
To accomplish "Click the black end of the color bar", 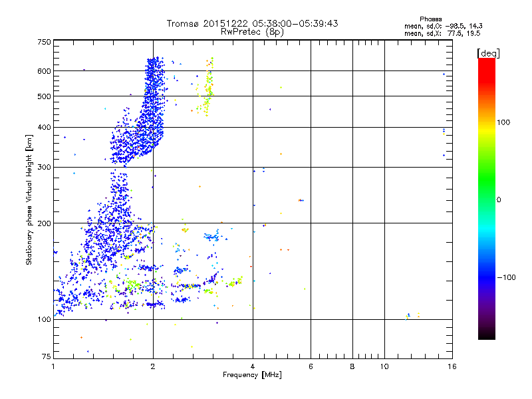I will tap(487, 334).
